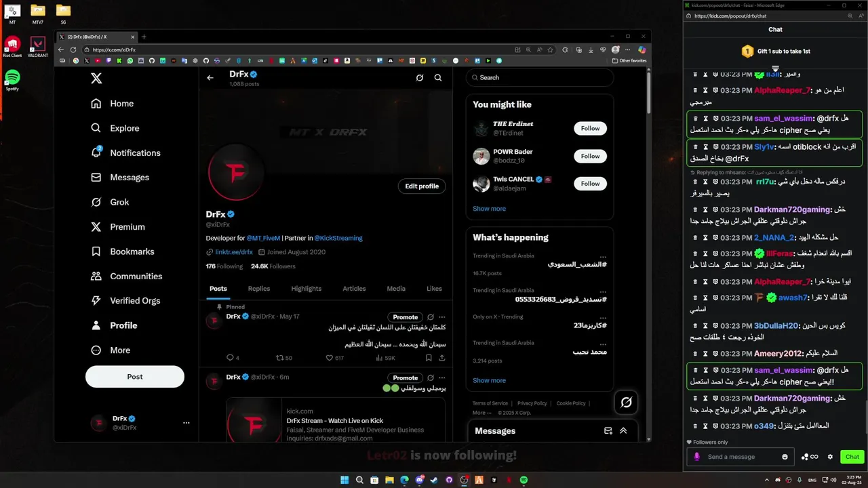This screenshot has height=488, width=868.
Task: Expand the Messages drawer
Action: (623, 430)
